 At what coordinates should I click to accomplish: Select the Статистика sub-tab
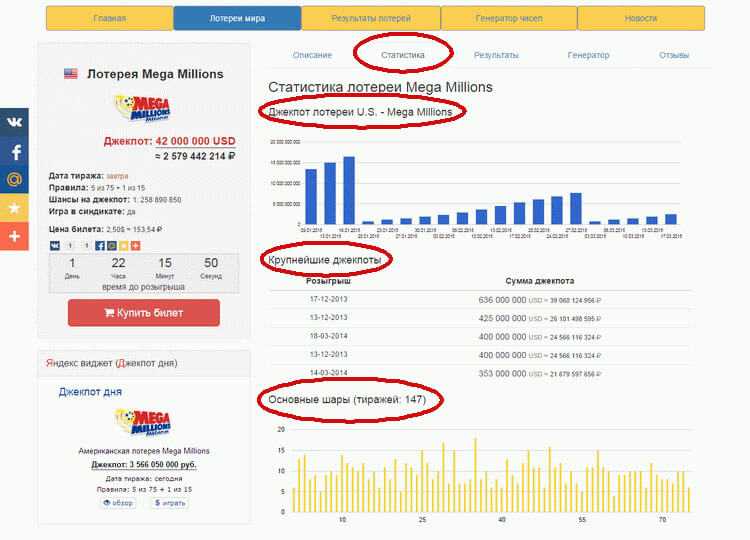tap(403, 55)
